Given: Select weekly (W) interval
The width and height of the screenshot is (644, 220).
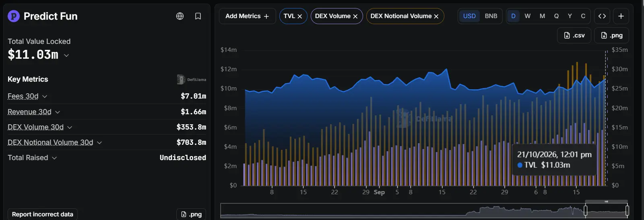Looking at the screenshot, I should (x=528, y=16).
